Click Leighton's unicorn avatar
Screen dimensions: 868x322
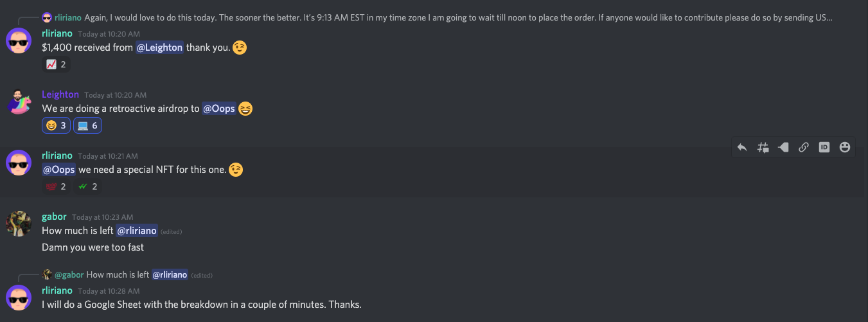tap(19, 102)
